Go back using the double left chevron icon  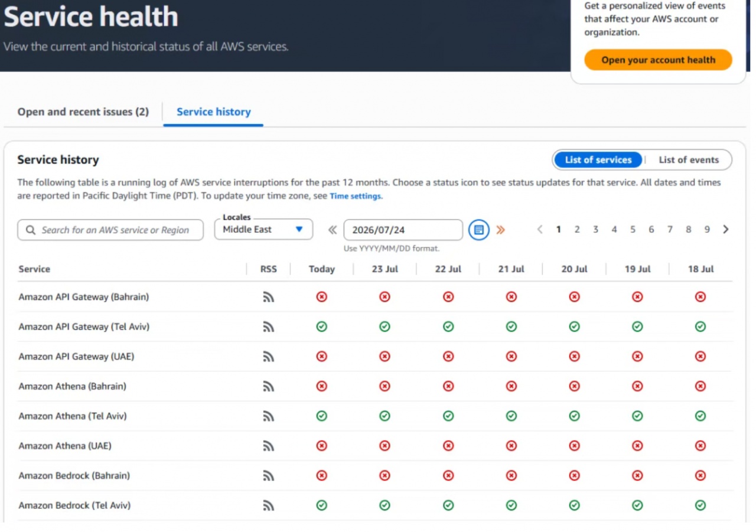click(333, 230)
